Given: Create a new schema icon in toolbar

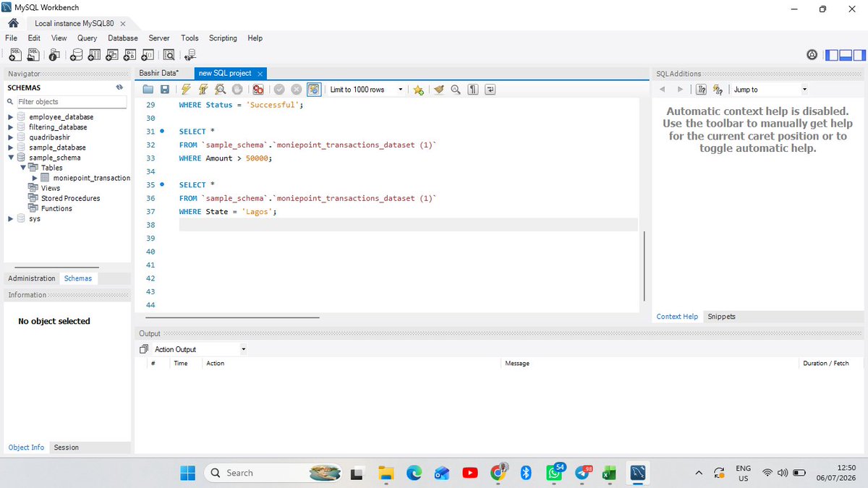Looking at the screenshot, I should click(77, 54).
